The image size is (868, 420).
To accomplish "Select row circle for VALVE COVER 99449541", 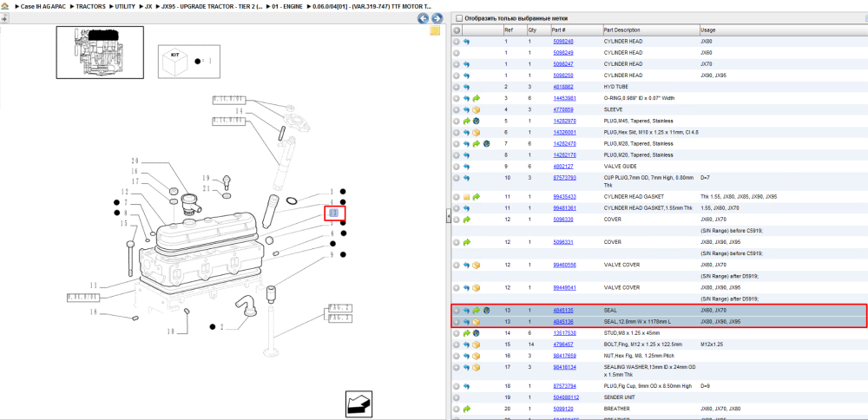I will point(457,288).
